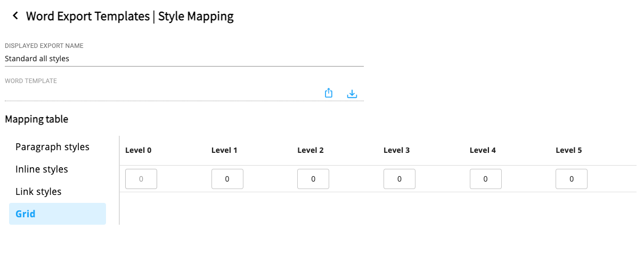
Task: Click the Level 3 column header
Action: click(397, 150)
